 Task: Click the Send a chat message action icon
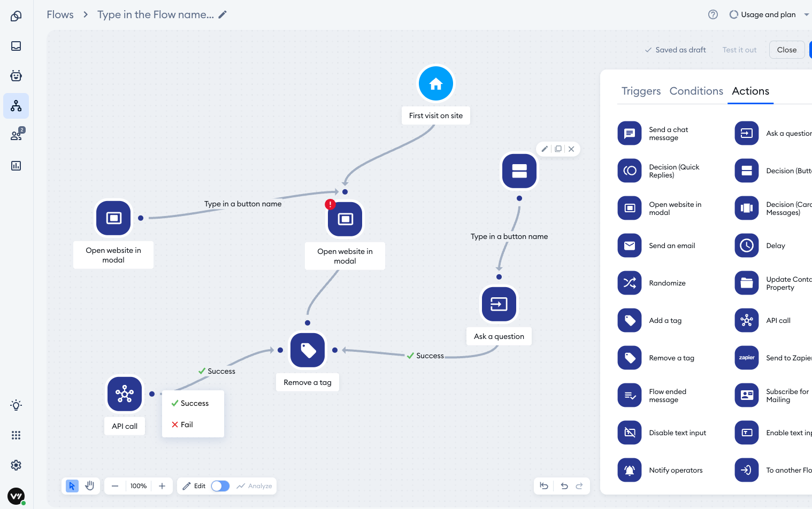coord(630,134)
